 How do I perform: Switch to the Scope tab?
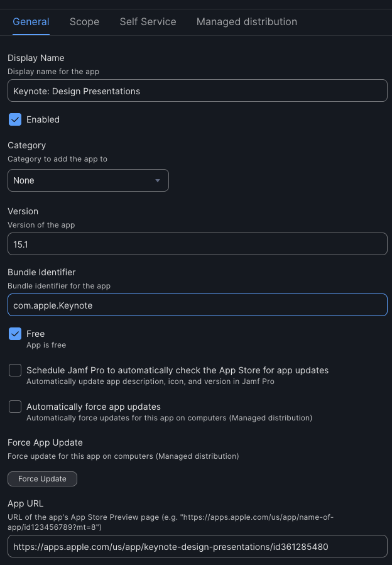point(84,21)
